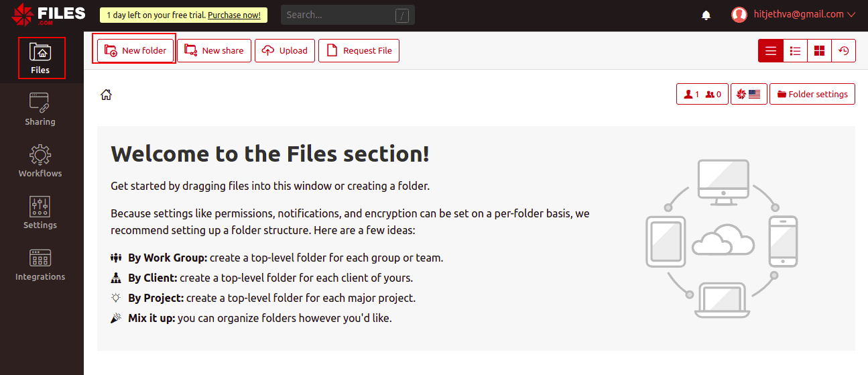Viewport: 868px width, 375px height.
Task: Open Settings from the sidebar
Action: tap(40, 213)
